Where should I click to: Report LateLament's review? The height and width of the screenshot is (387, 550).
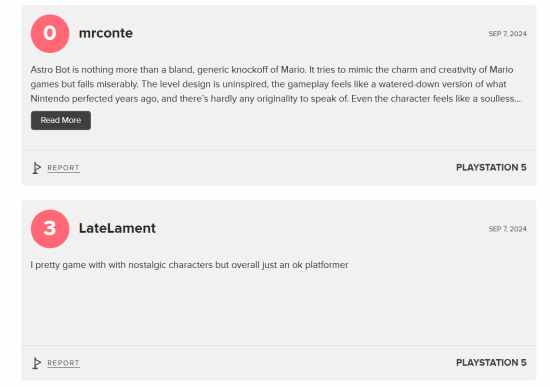coord(63,363)
